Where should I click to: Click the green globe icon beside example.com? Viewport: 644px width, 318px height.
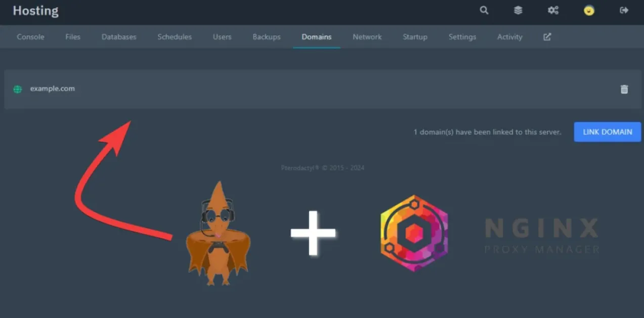pos(18,89)
